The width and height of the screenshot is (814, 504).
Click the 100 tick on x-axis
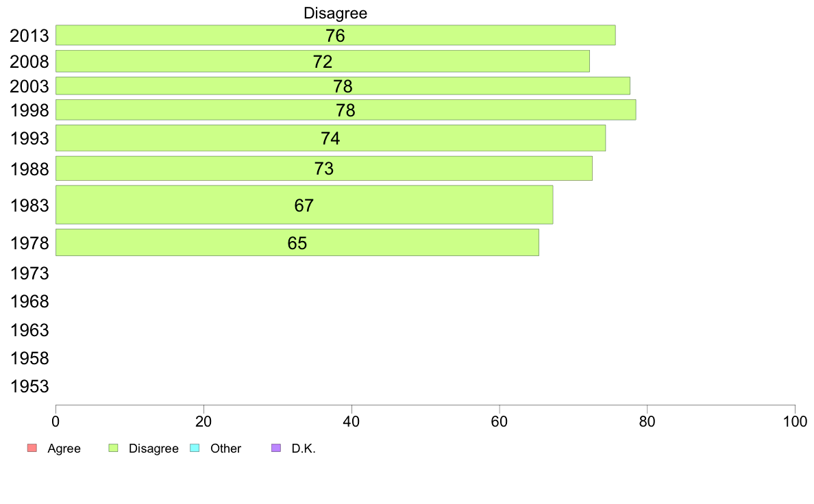[x=794, y=422]
